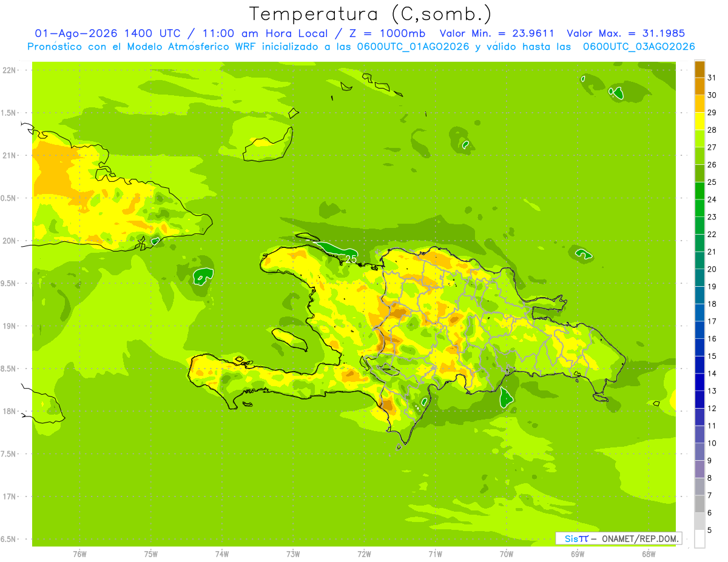Click the legend band between 12 and 13

point(699,400)
